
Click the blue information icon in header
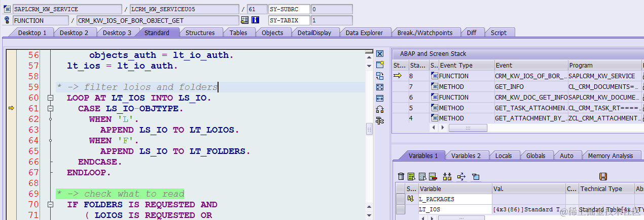click(x=255, y=20)
